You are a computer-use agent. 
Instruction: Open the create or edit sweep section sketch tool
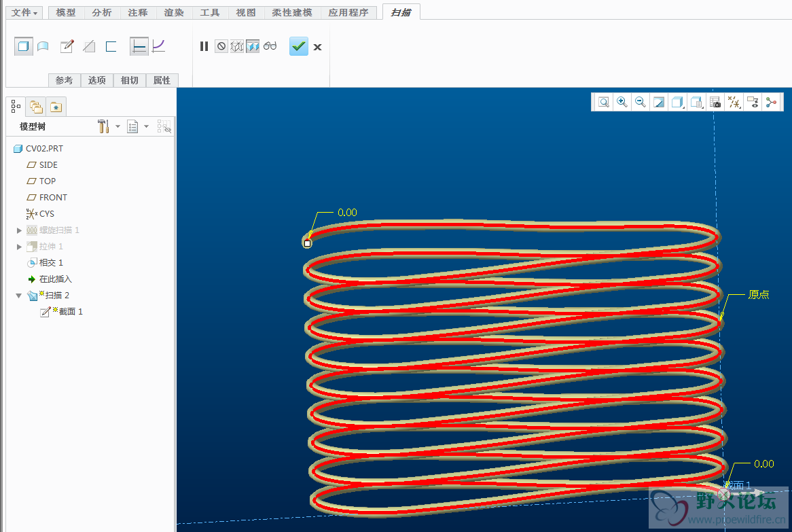click(67, 46)
